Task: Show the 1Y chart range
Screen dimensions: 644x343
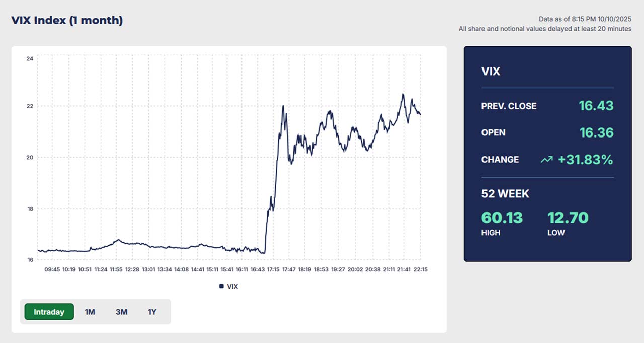Action: (152, 312)
